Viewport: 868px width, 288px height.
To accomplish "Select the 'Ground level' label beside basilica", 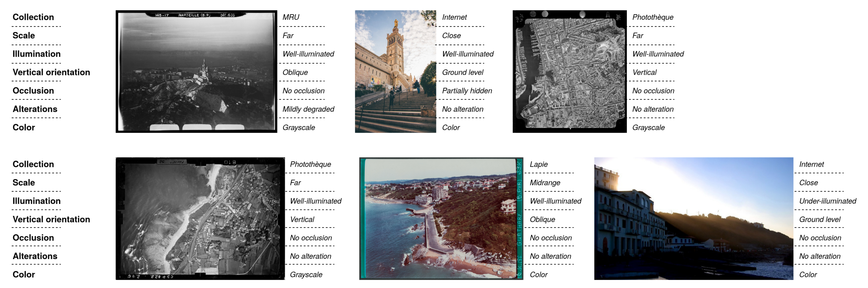I will tap(463, 72).
